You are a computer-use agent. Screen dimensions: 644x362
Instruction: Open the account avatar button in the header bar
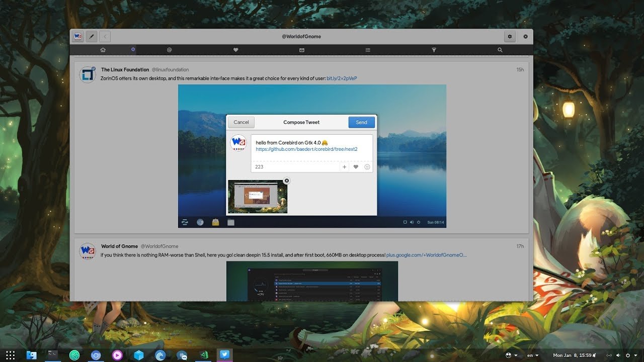77,37
